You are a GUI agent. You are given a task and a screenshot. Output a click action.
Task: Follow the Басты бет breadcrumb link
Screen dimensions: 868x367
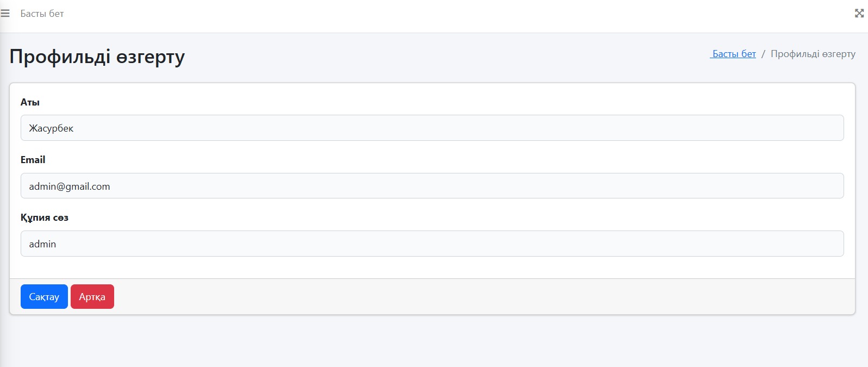point(733,54)
